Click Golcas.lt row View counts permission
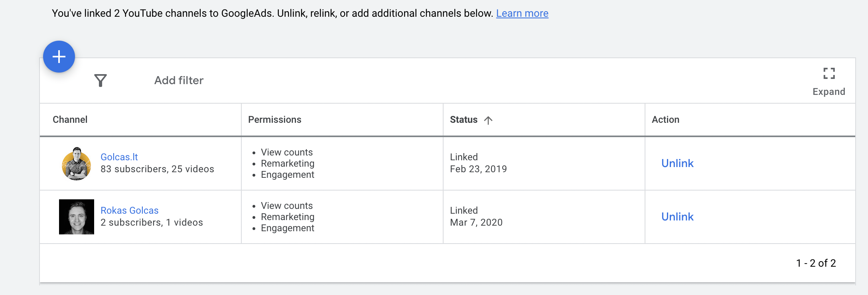Viewport: 868px width, 295px height. (287, 152)
